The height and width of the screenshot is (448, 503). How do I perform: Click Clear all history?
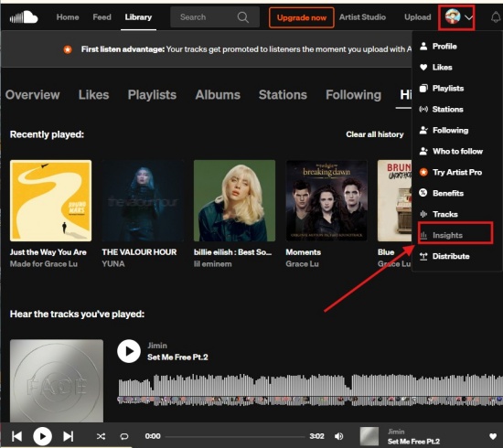click(375, 134)
